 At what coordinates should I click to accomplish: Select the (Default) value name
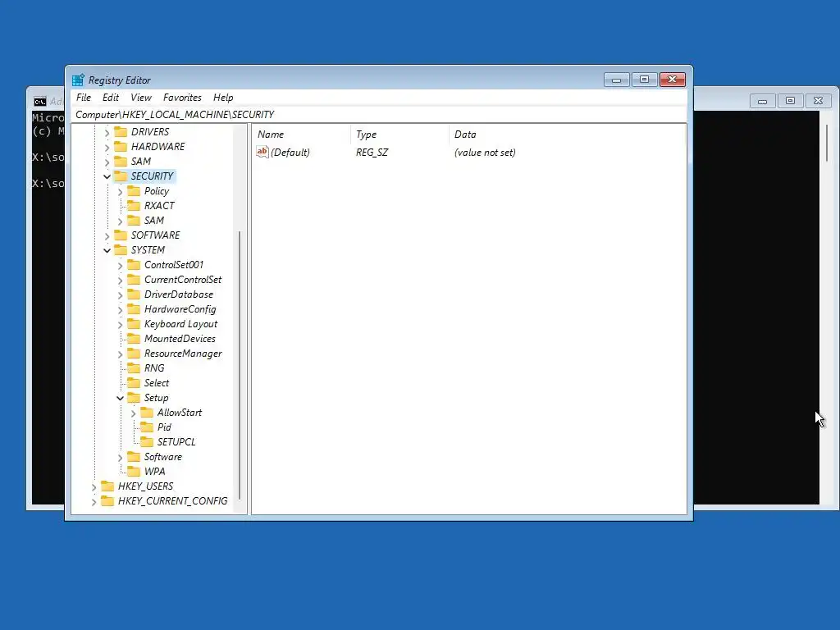point(290,152)
